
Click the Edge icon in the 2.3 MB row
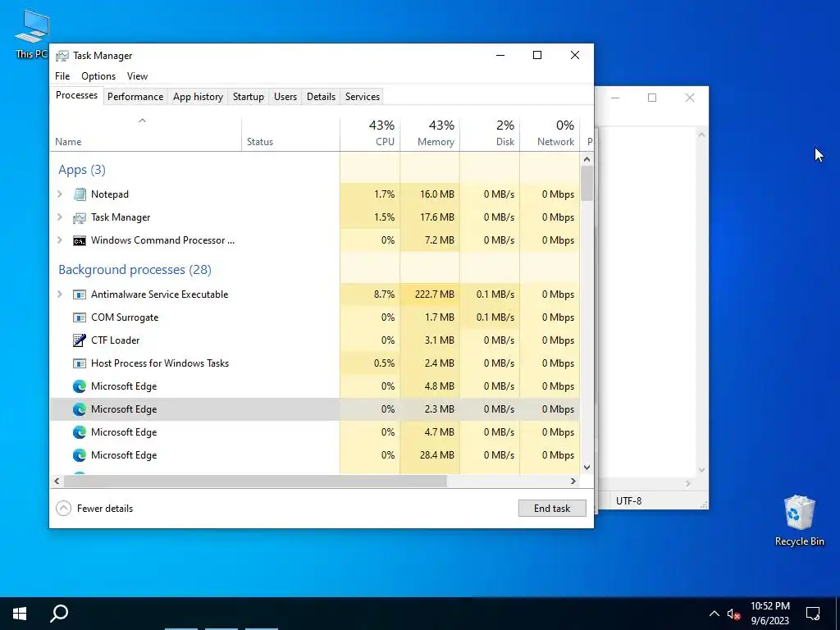[80, 409]
